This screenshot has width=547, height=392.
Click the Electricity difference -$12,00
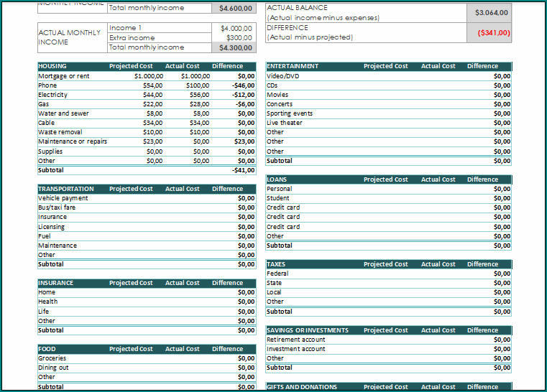pyautogui.click(x=243, y=95)
